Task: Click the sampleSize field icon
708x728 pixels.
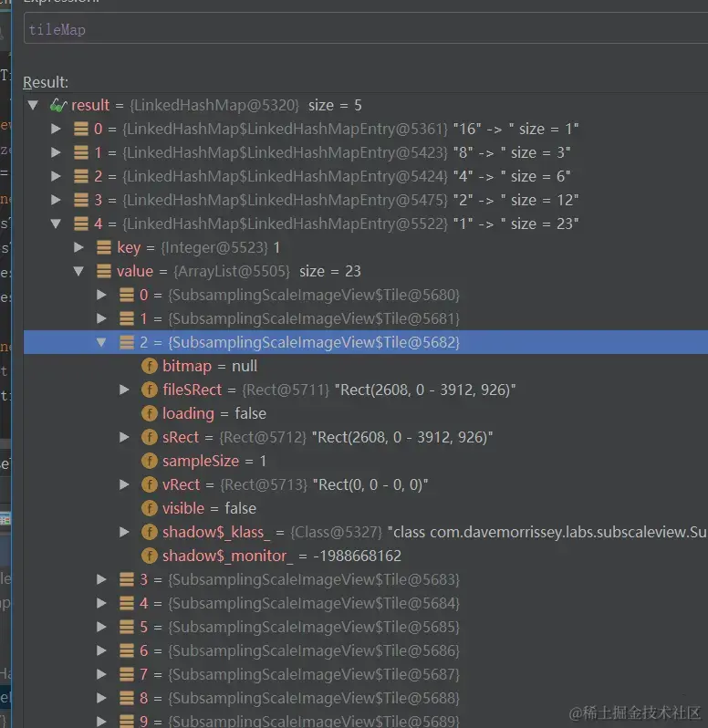Action: 150,461
